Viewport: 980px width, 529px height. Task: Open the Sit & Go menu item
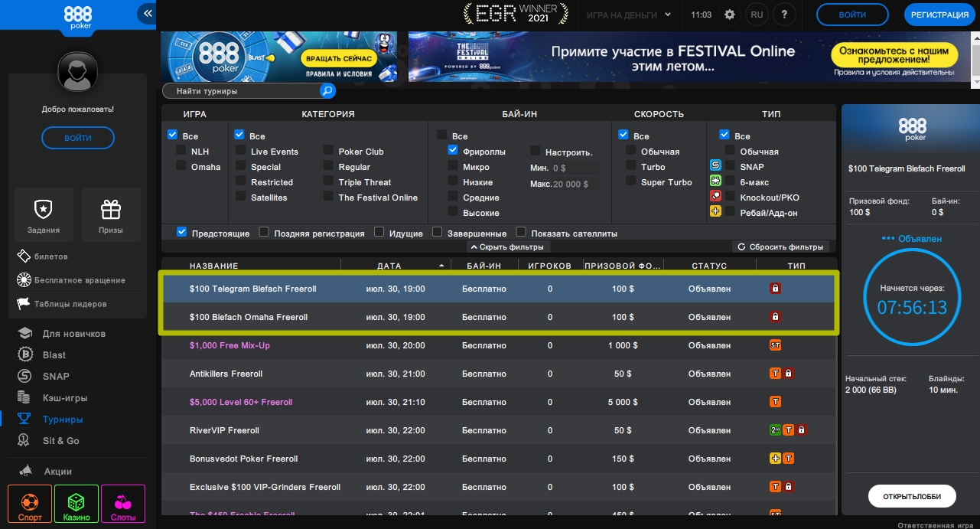[x=50, y=441]
